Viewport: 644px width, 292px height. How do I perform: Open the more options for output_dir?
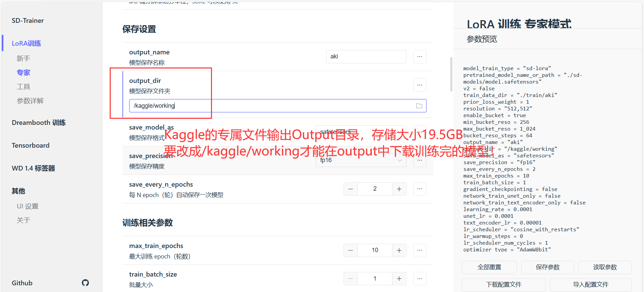pyautogui.click(x=420, y=85)
